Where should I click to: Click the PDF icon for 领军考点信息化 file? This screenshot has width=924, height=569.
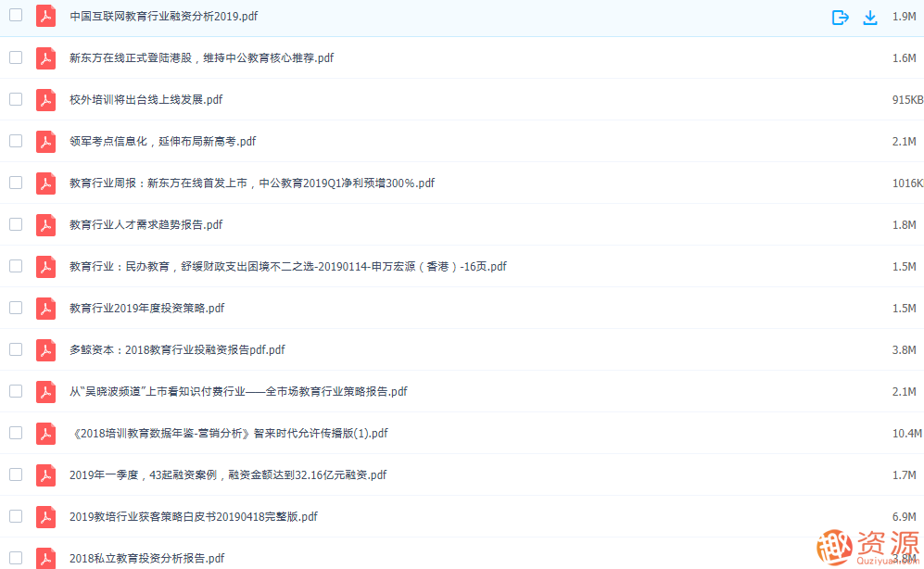(x=45, y=141)
